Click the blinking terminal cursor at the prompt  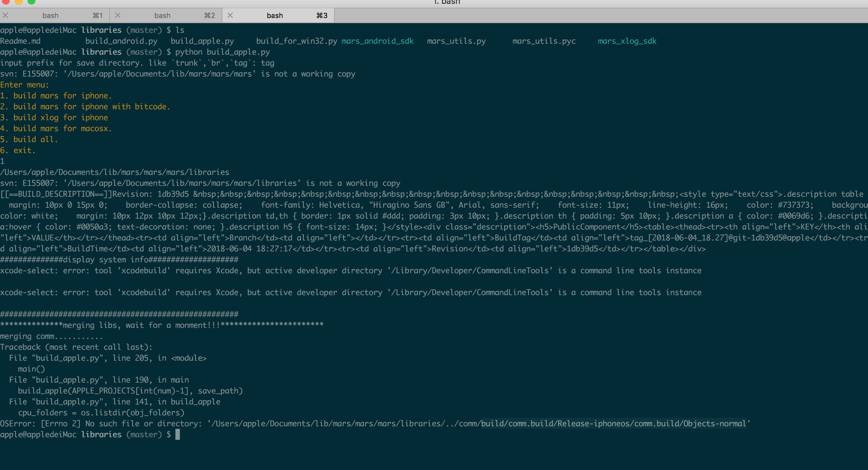[178, 435]
